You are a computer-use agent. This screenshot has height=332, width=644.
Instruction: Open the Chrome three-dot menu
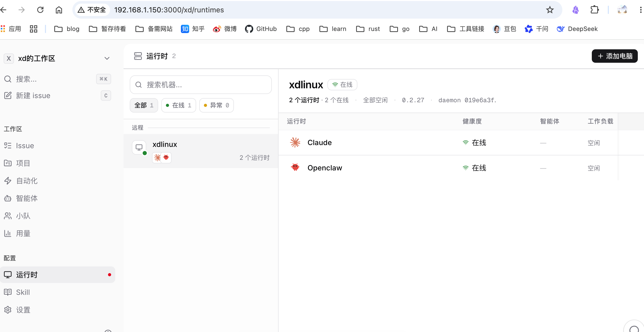click(x=640, y=10)
